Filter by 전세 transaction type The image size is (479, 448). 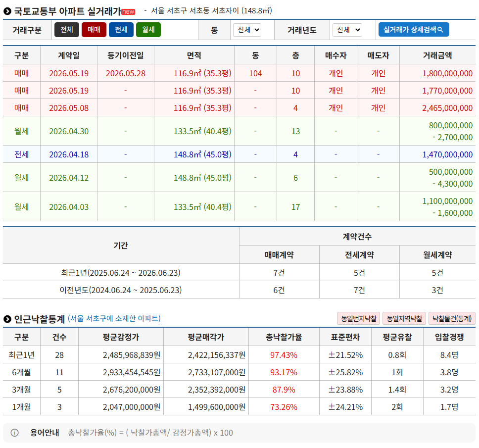coord(121,30)
